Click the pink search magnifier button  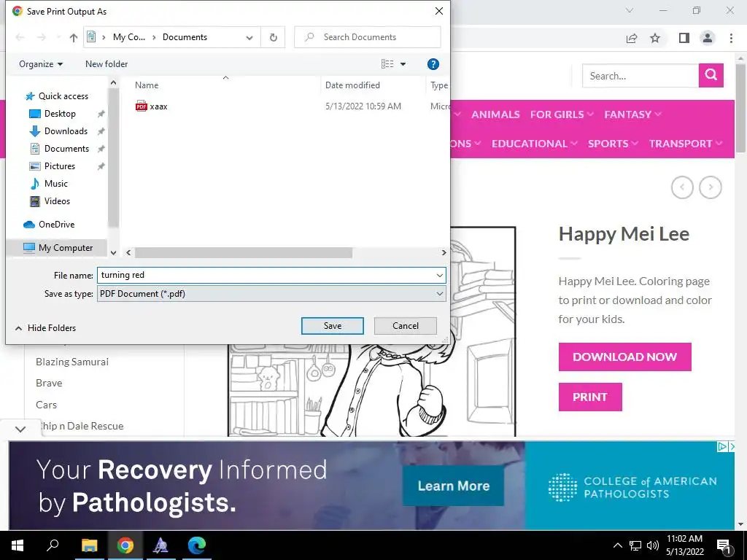(x=711, y=75)
